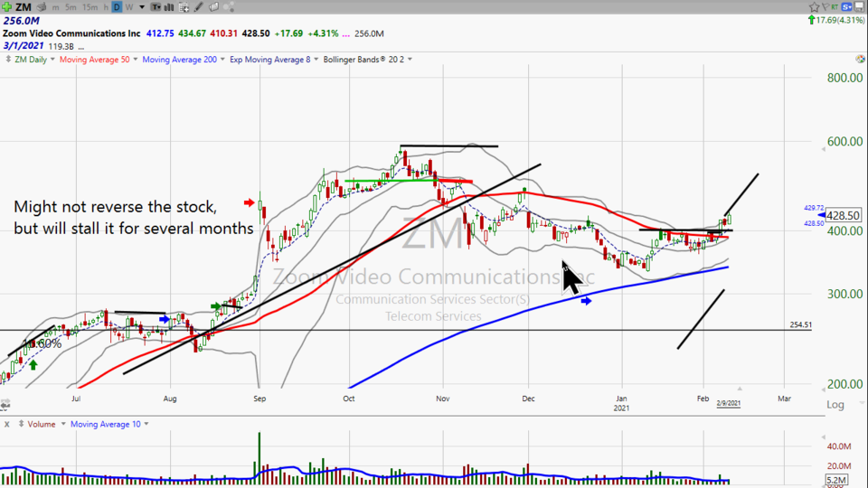Image resolution: width=868 pixels, height=488 pixels.
Task: Open the more timeframes dropdown arrow
Action: point(142,7)
